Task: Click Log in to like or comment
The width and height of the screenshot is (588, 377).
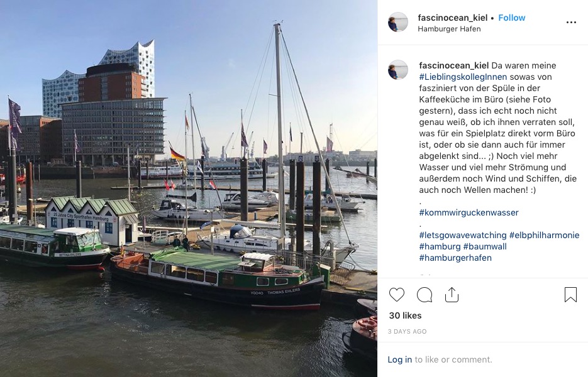Action: click(x=399, y=359)
